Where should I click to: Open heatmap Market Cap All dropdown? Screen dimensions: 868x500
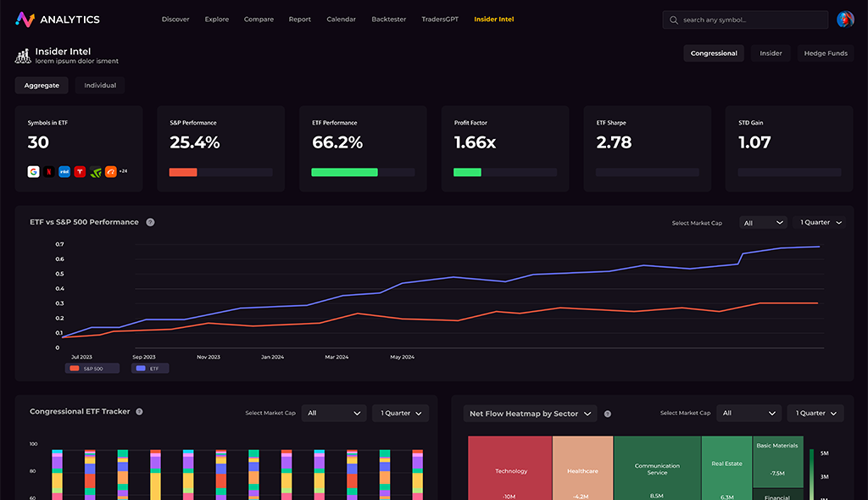749,413
